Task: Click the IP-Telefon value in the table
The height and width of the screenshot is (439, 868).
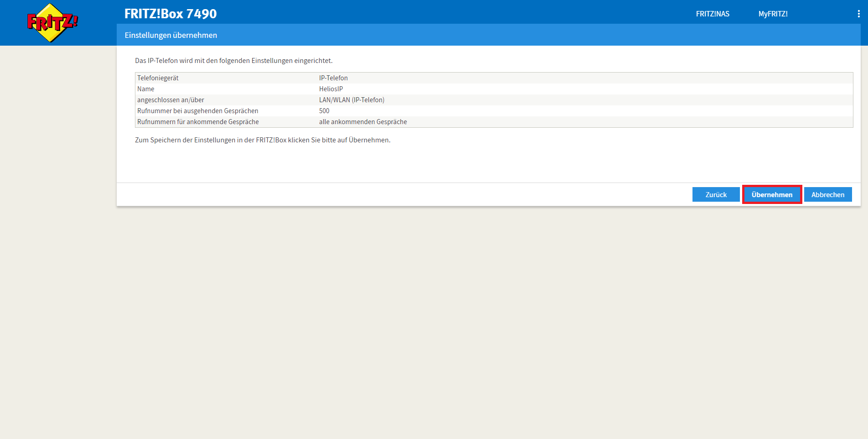Action: click(333, 78)
